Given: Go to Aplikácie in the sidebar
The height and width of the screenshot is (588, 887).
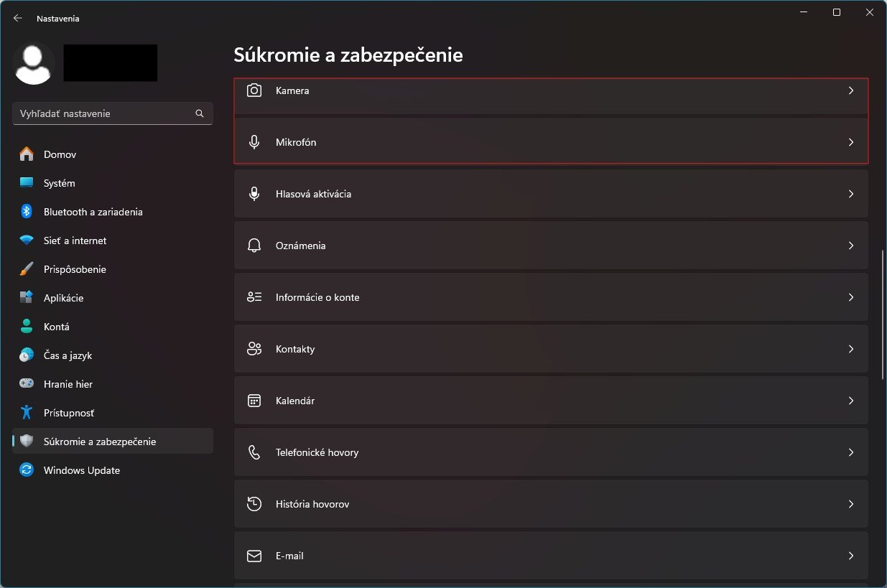Looking at the screenshot, I should pyautogui.click(x=113, y=298).
